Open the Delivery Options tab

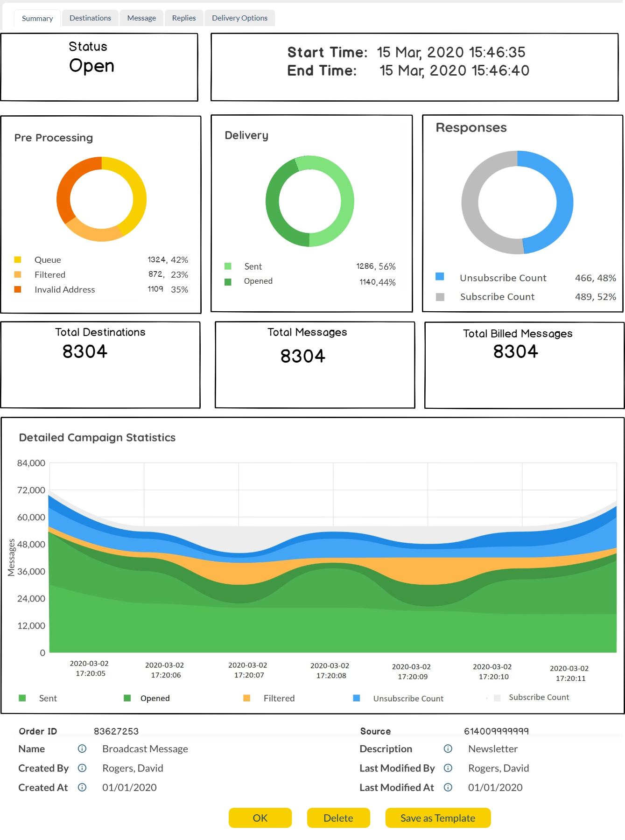[239, 18]
